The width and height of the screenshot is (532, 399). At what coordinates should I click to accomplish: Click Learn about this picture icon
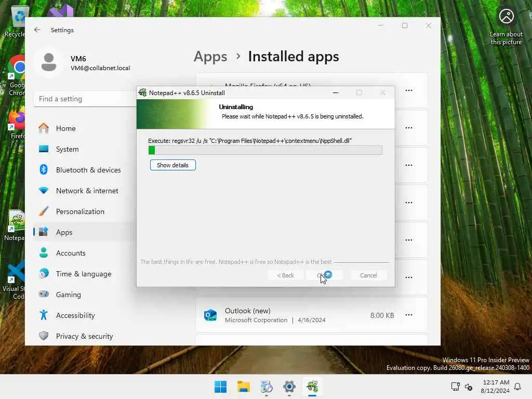click(x=506, y=16)
